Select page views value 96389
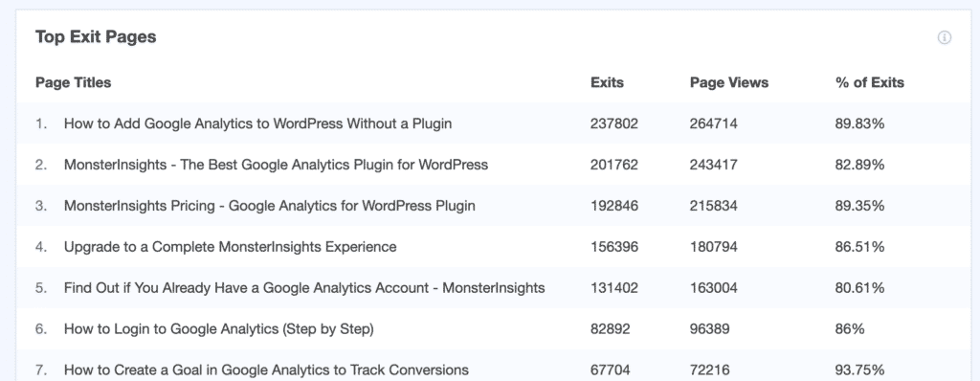The image size is (980, 381). pos(710,329)
